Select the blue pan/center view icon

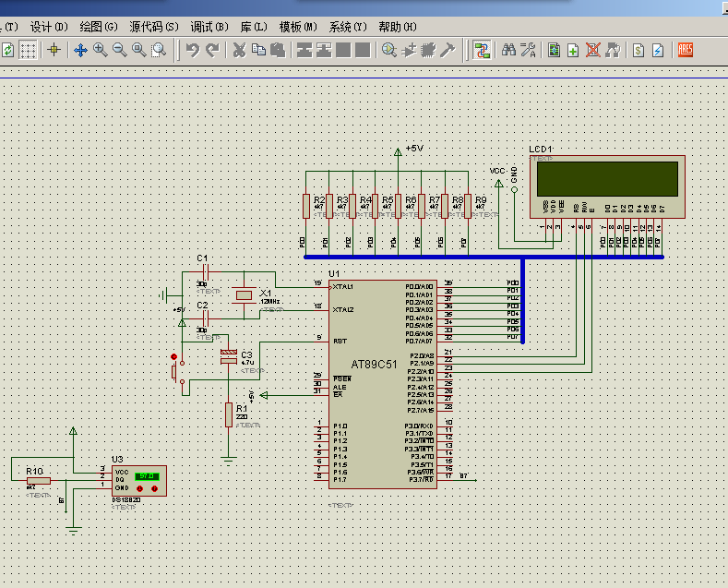(80, 50)
